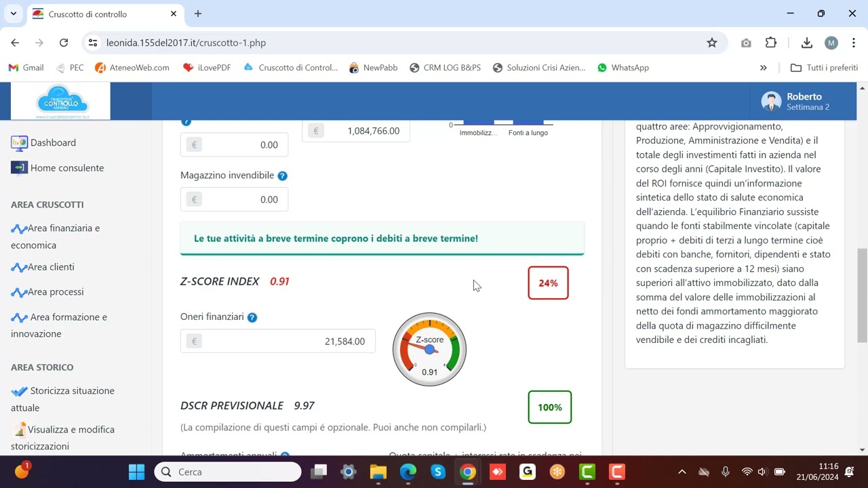Click Roberto user profile avatar
Screen dimensions: 868x488
click(x=771, y=102)
